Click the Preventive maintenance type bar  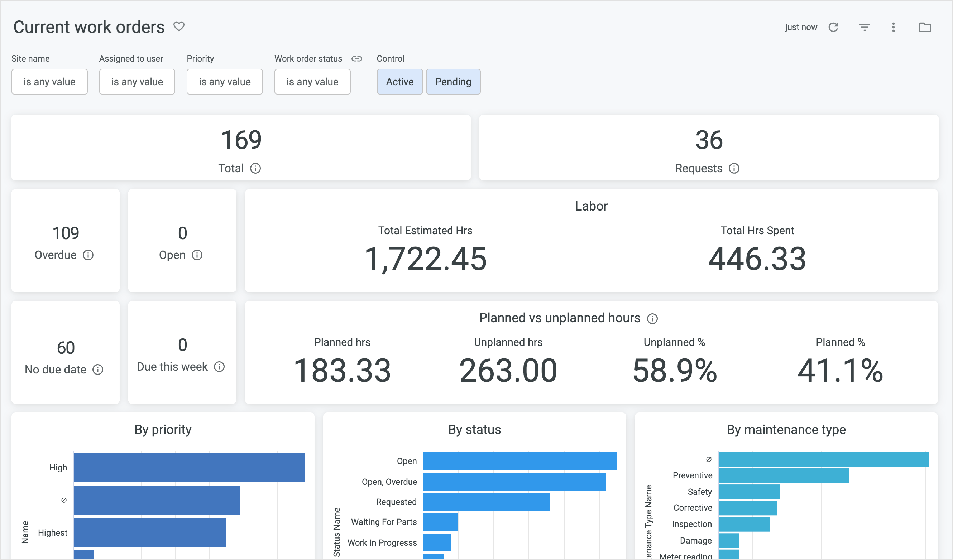pyautogui.click(x=783, y=475)
